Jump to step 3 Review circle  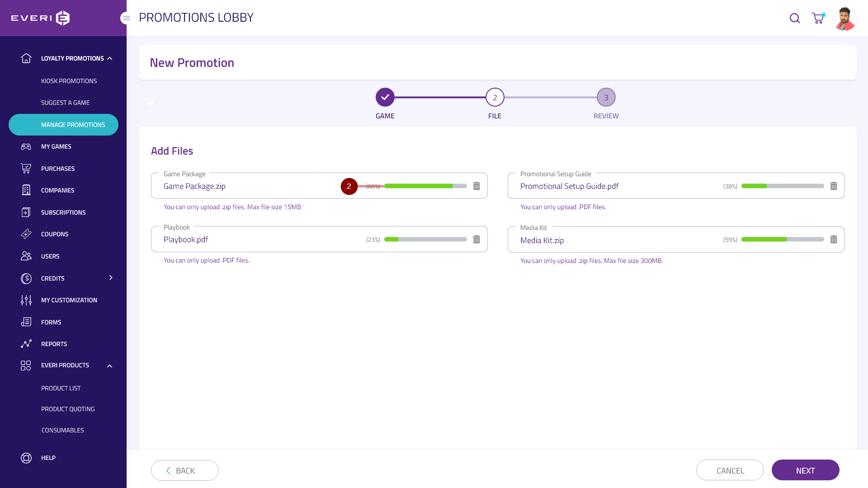tap(606, 97)
